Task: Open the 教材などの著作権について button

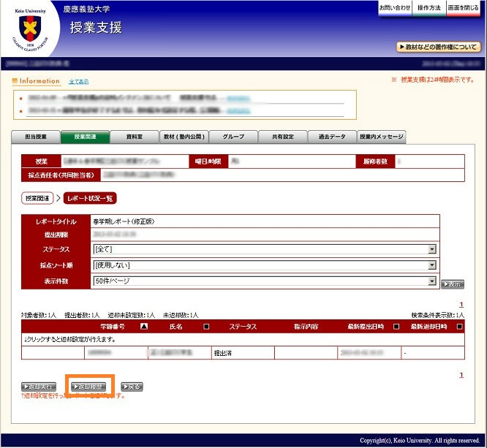Action: tap(438, 47)
